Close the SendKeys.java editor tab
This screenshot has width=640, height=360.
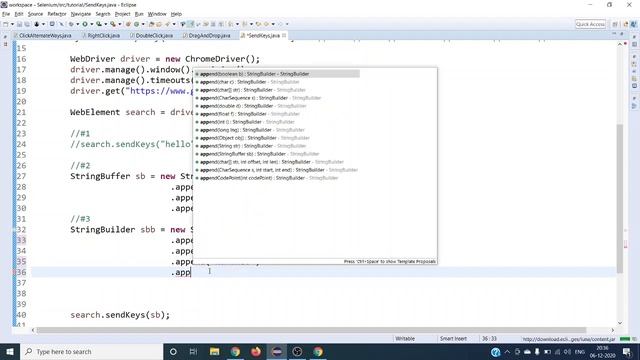(x=284, y=36)
